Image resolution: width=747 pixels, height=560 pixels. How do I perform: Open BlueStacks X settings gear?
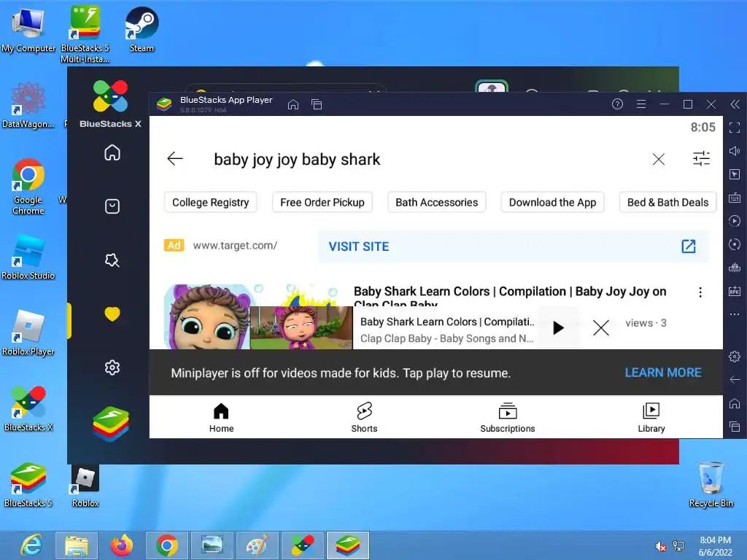coord(112,367)
